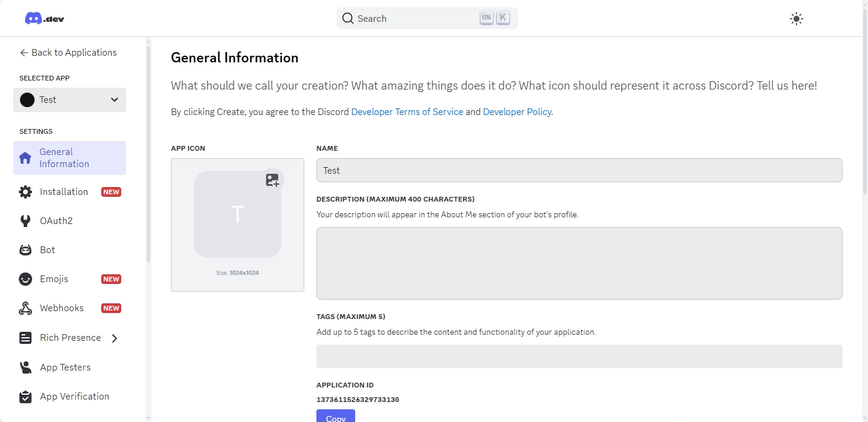The width and height of the screenshot is (868, 422).
Task: Click the Description text area
Action: point(579,263)
